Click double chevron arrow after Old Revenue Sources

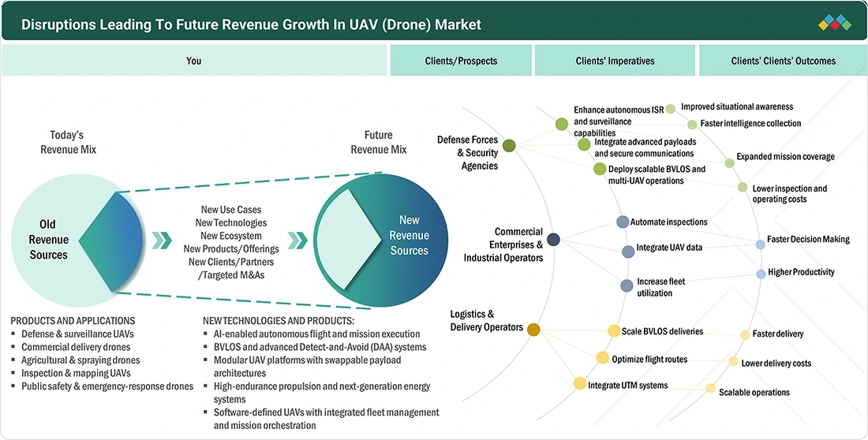click(162, 241)
